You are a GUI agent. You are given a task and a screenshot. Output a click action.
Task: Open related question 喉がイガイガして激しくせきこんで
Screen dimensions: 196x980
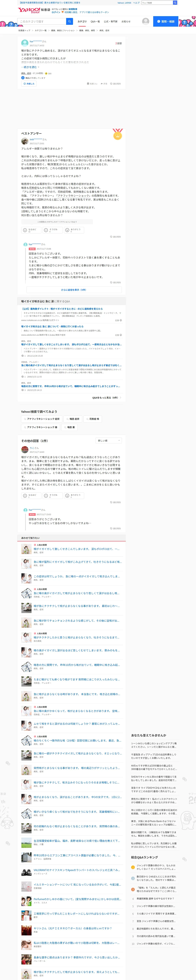(x=76, y=549)
